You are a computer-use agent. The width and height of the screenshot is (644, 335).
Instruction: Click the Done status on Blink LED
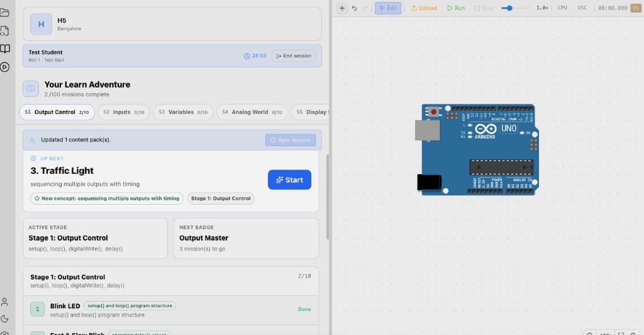[x=304, y=310]
